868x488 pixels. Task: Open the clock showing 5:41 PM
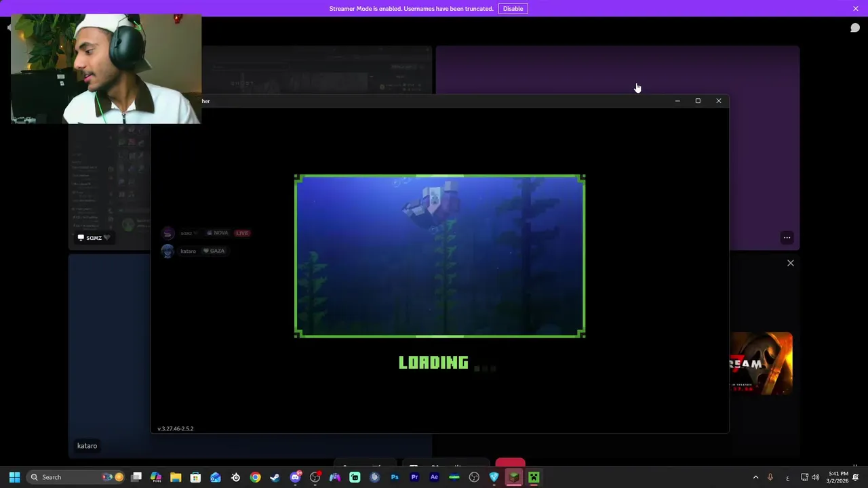(838, 477)
